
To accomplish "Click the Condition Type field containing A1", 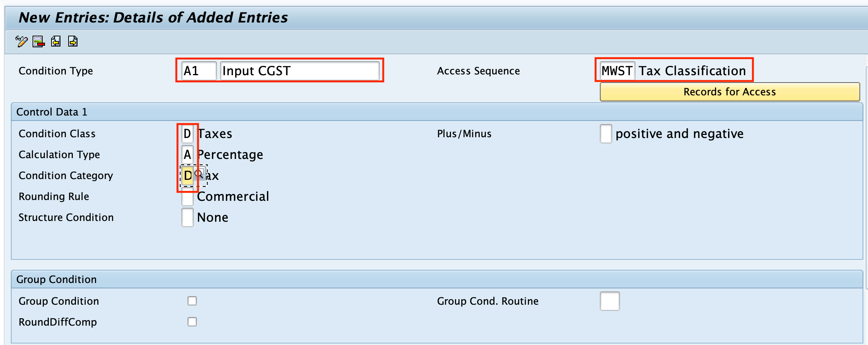I will tap(198, 71).
